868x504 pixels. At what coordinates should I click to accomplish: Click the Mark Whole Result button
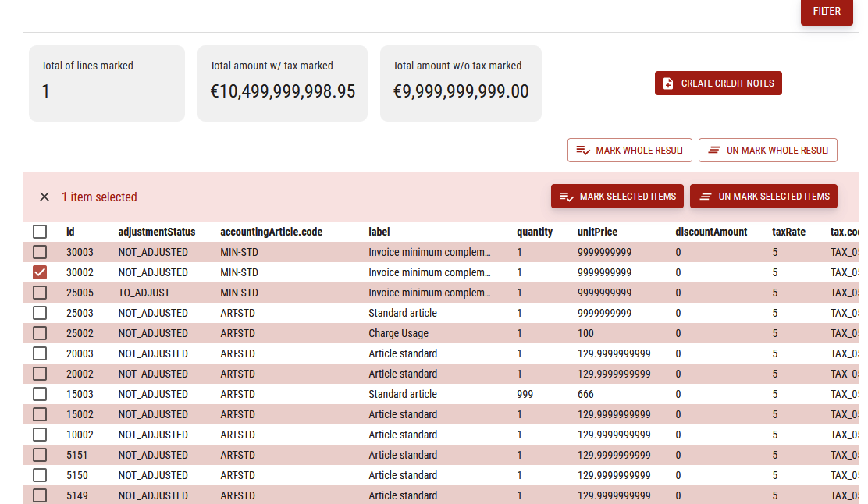[629, 151]
